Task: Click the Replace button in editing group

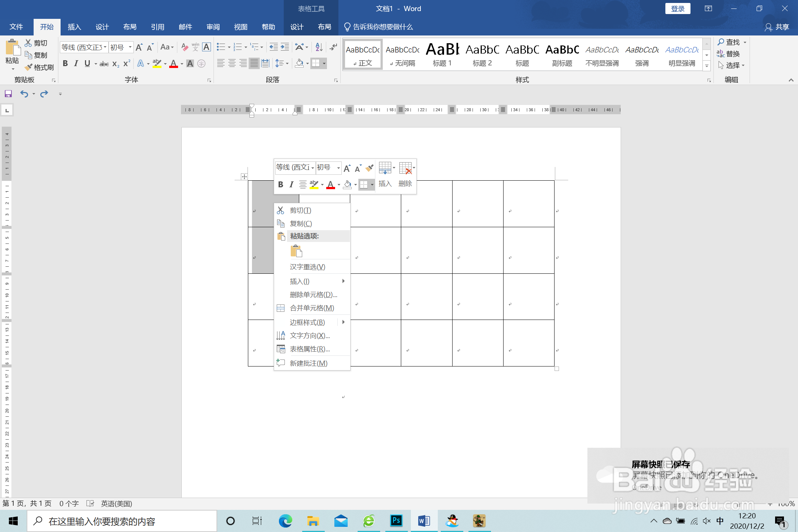Action: (728, 54)
